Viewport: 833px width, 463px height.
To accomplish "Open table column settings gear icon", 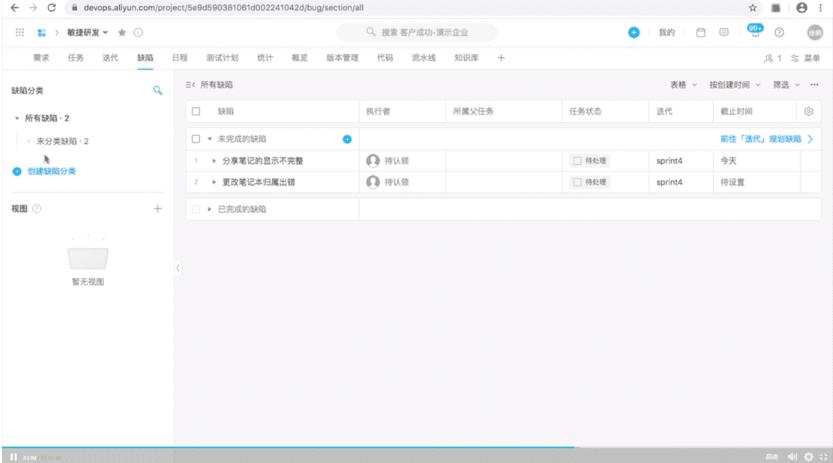I will point(809,111).
